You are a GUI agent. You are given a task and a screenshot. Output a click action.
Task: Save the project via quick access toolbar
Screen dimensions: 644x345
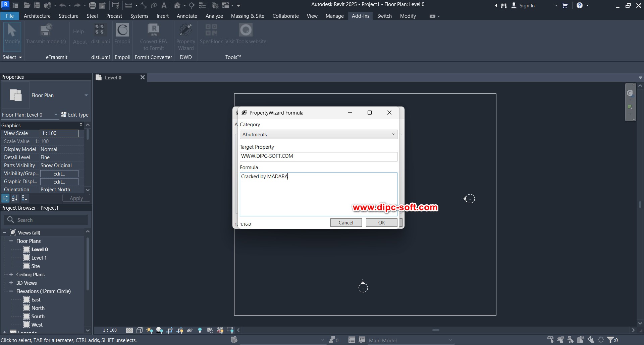click(37, 5)
